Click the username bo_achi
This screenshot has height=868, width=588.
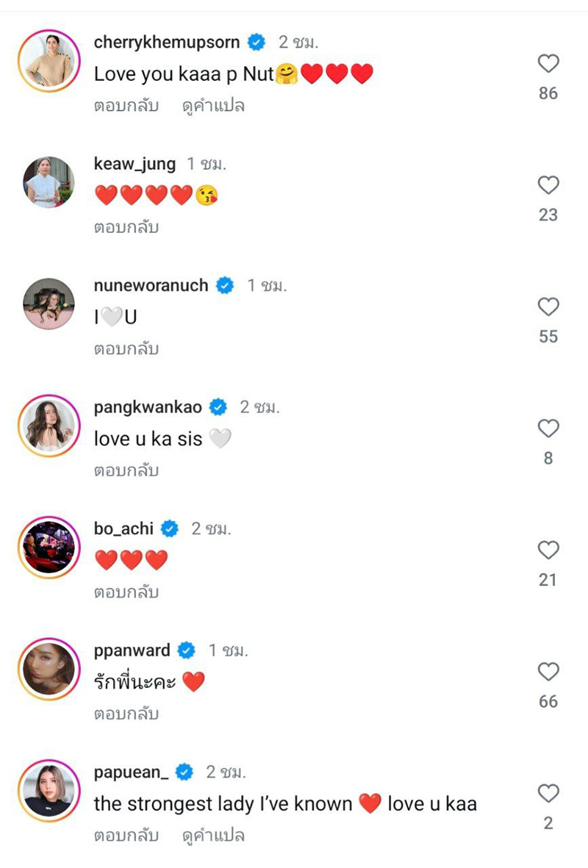click(124, 528)
